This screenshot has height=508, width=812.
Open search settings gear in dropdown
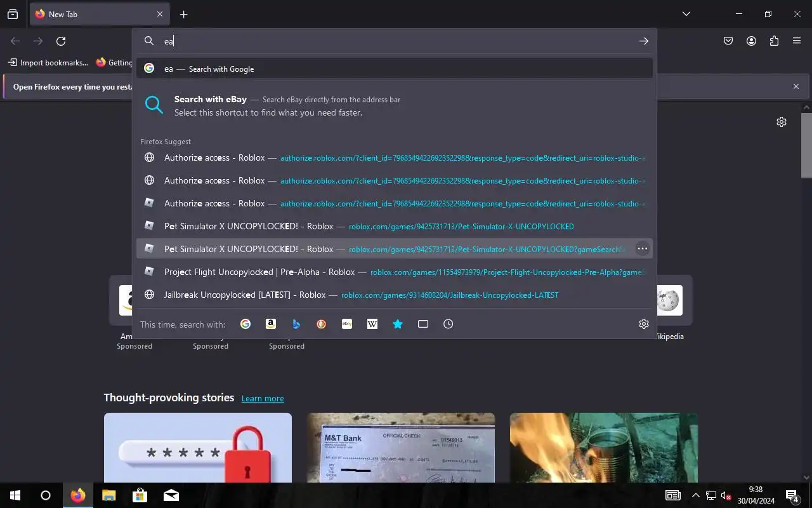click(x=644, y=324)
